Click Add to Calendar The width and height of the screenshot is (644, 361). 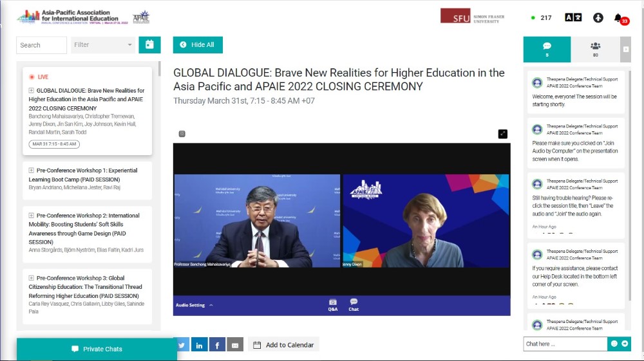click(x=283, y=345)
